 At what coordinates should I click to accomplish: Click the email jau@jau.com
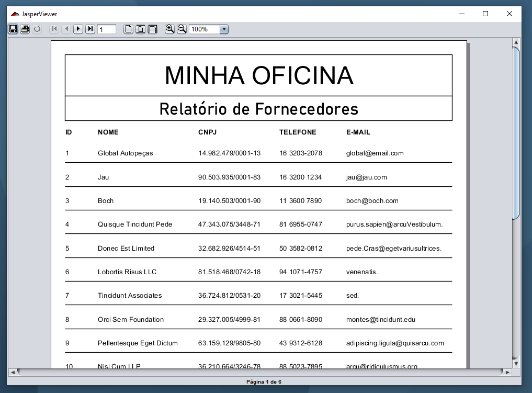click(x=366, y=177)
